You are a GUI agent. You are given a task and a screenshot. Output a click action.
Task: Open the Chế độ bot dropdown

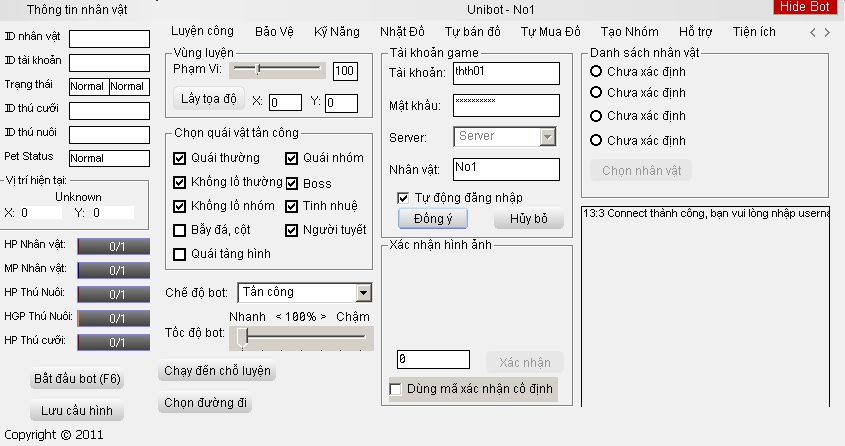364,293
